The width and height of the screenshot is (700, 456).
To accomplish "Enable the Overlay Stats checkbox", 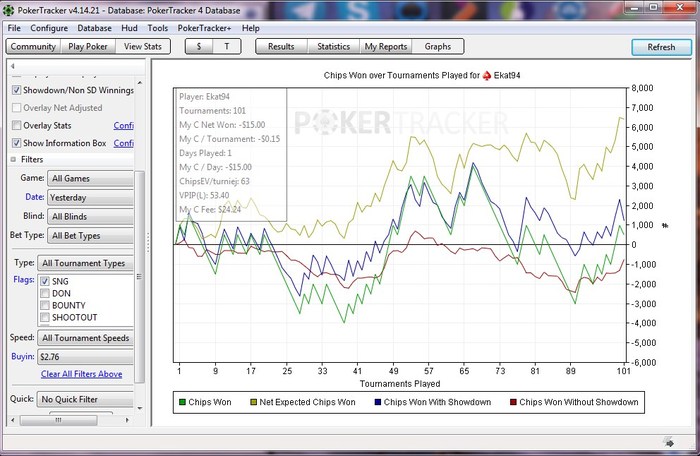I will (x=17, y=126).
